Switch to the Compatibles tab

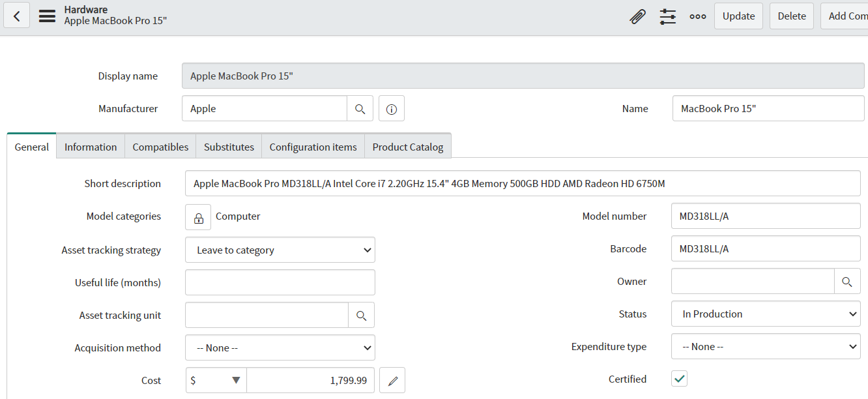(x=160, y=147)
